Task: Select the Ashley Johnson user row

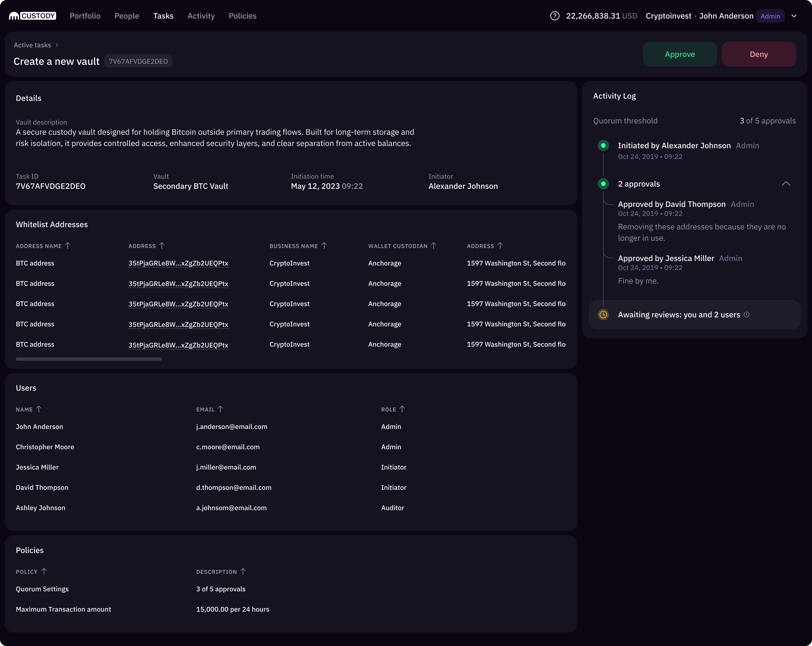Action: (x=291, y=508)
